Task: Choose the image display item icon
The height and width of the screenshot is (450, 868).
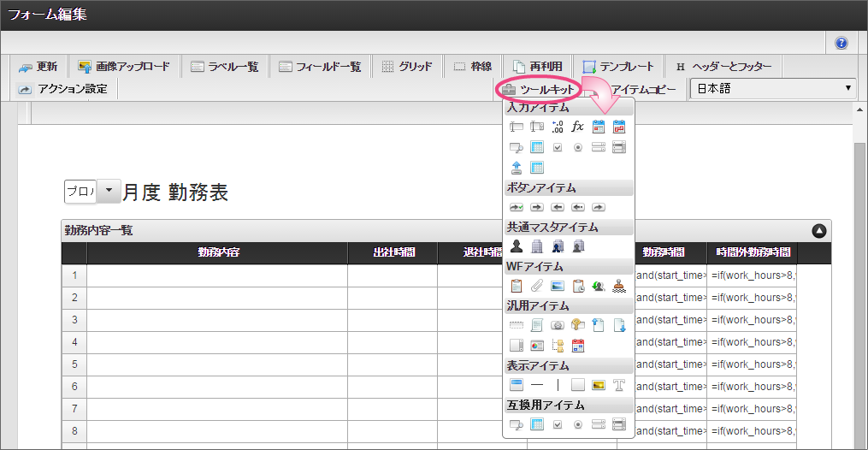Action: click(x=599, y=385)
